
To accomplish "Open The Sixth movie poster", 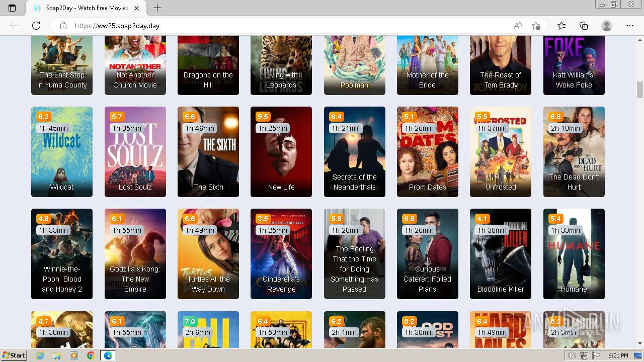I will pyautogui.click(x=208, y=152).
